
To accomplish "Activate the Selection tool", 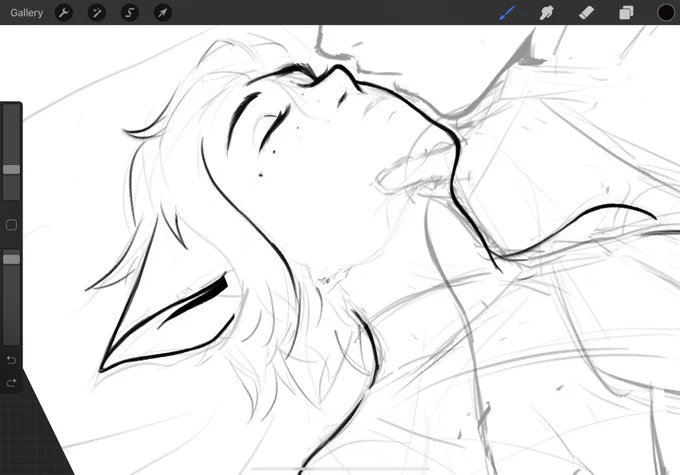I will [x=130, y=13].
